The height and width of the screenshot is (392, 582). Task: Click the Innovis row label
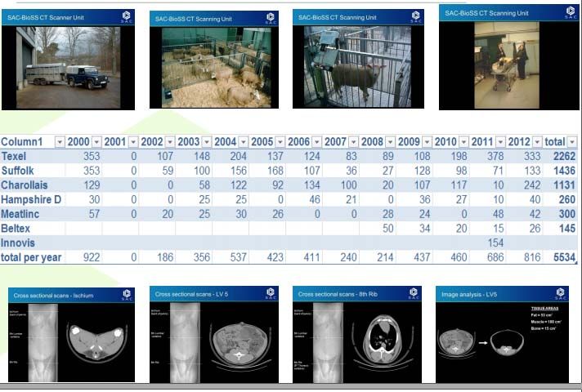(x=18, y=243)
